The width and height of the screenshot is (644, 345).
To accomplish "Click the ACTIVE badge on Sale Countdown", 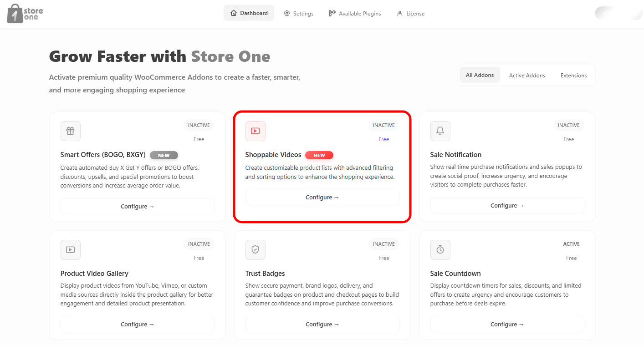I will [x=571, y=244].
